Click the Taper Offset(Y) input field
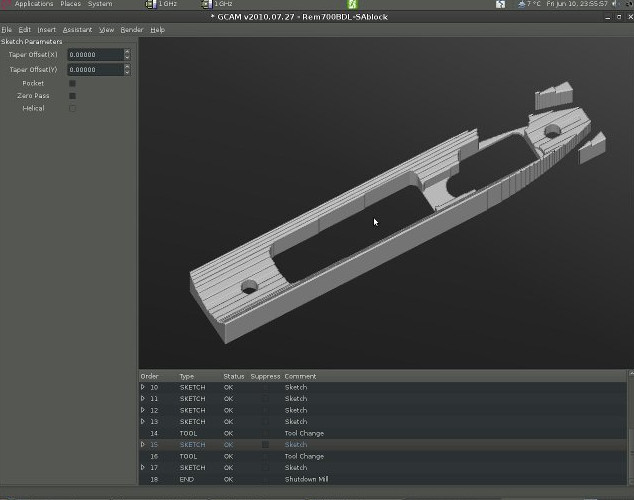The image size is (634, 500). click(x=95, y=70)
